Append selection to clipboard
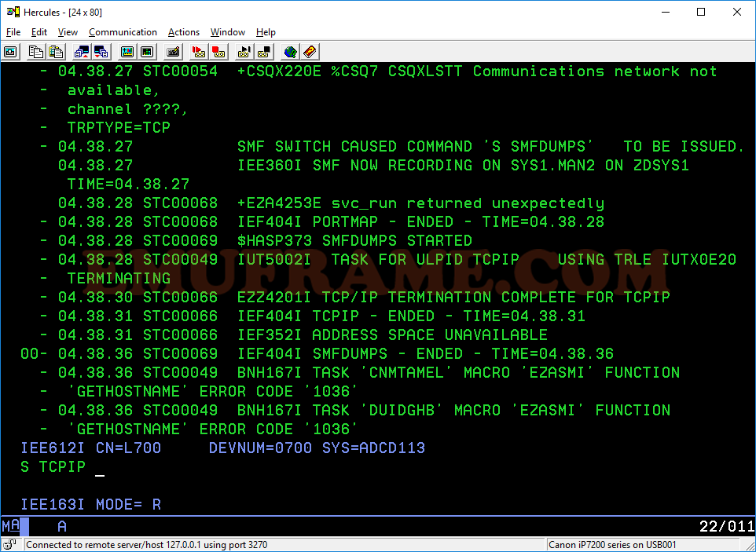 pos(55,52)
